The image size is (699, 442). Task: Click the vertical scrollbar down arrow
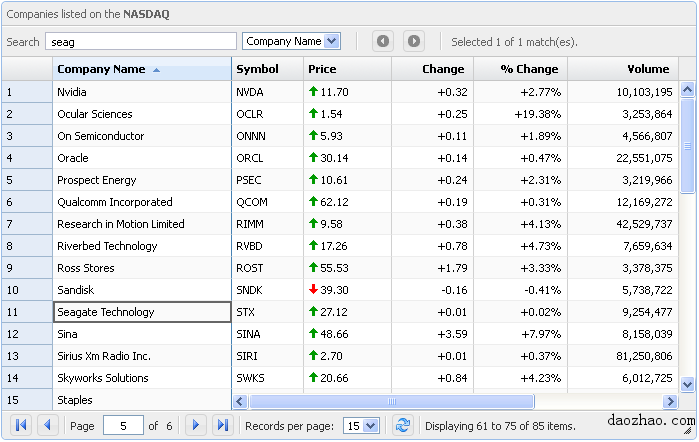[x=687, y=384]
